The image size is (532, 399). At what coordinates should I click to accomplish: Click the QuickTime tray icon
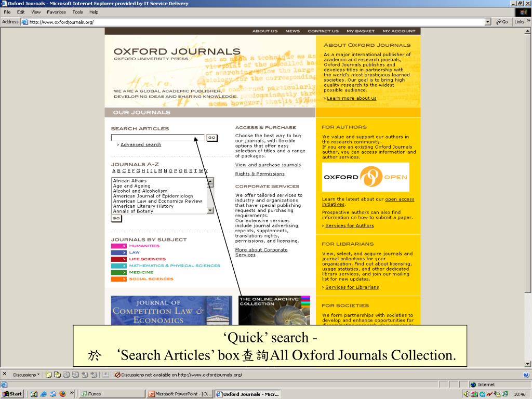pyautogui.click(x=482, y=394)
